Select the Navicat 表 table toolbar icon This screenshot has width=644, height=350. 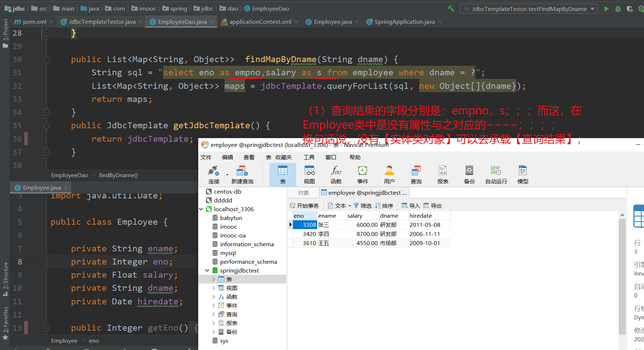tap(283, 175)
